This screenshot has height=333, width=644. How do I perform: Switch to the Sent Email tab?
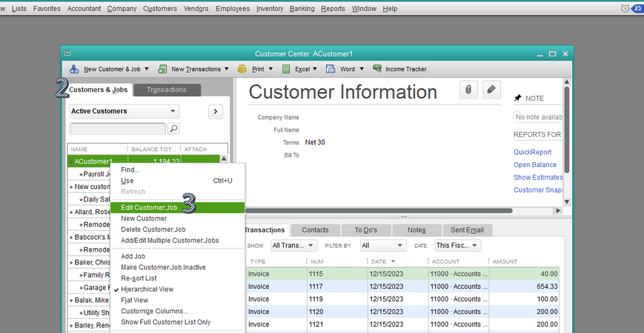pyautogui.click(x=467, y=230)
